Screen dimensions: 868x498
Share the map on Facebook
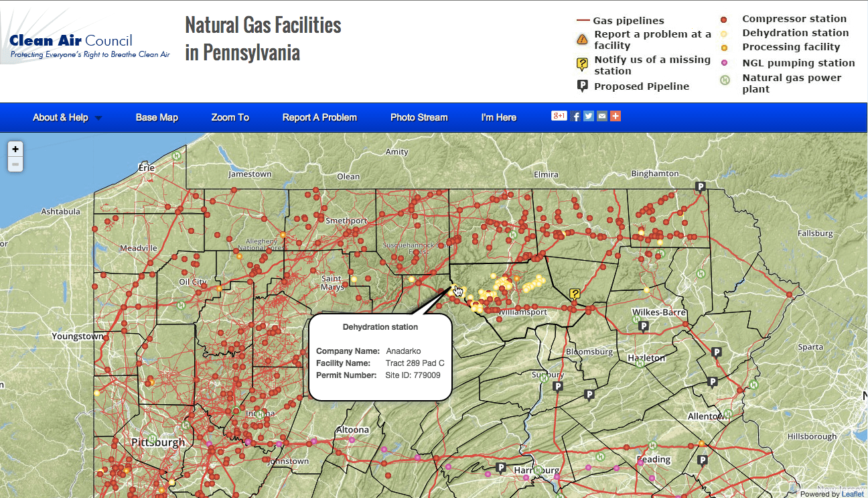pyautogui.click(x=575, y=115)
